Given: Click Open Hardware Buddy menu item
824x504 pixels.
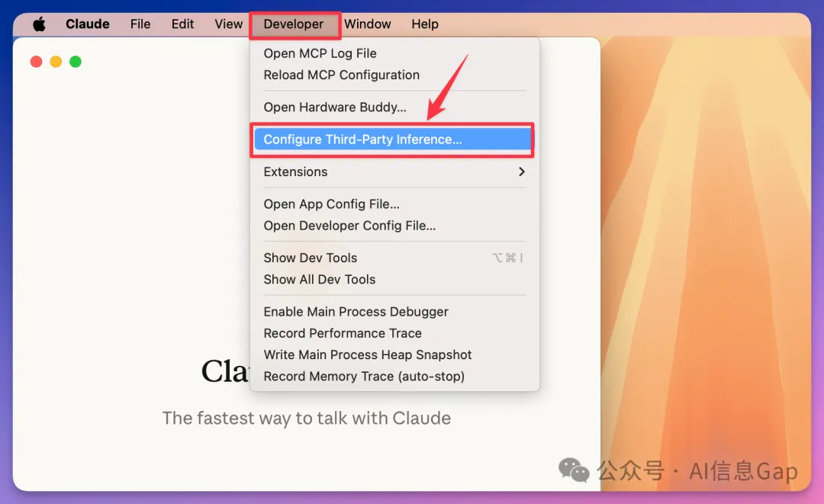Looking at the screenshot, I should (x=334, y=108).
